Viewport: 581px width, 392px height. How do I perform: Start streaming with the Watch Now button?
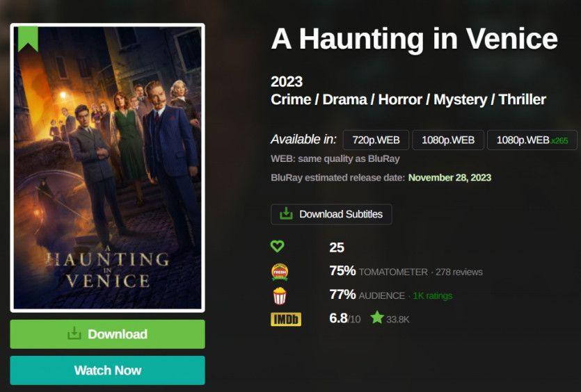click(x=107, y=370)
